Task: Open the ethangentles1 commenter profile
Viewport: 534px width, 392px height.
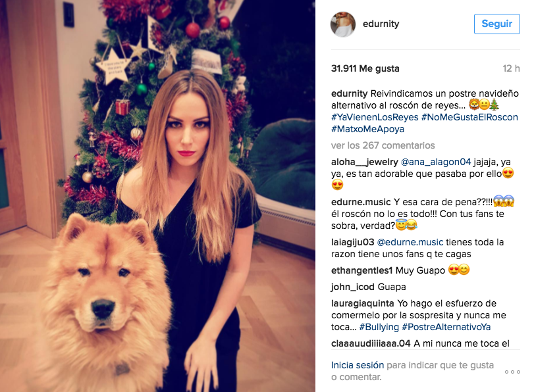Action: pos(361,270)
